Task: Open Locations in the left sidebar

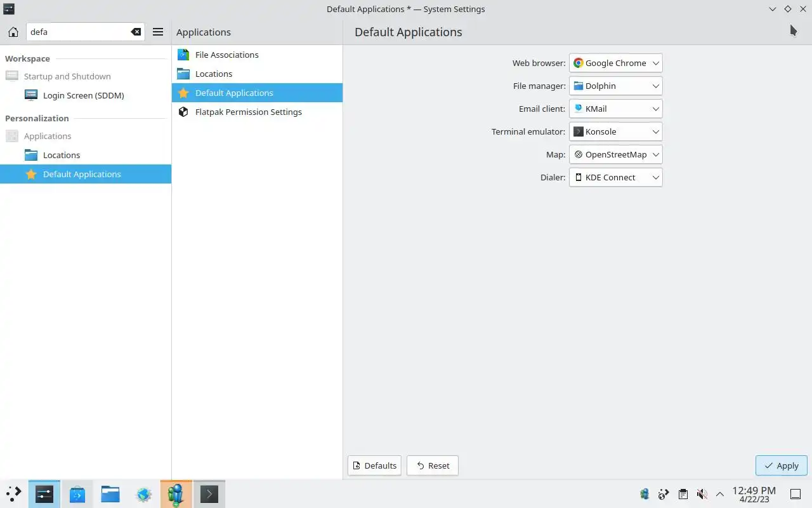Action: pos(86,155)
